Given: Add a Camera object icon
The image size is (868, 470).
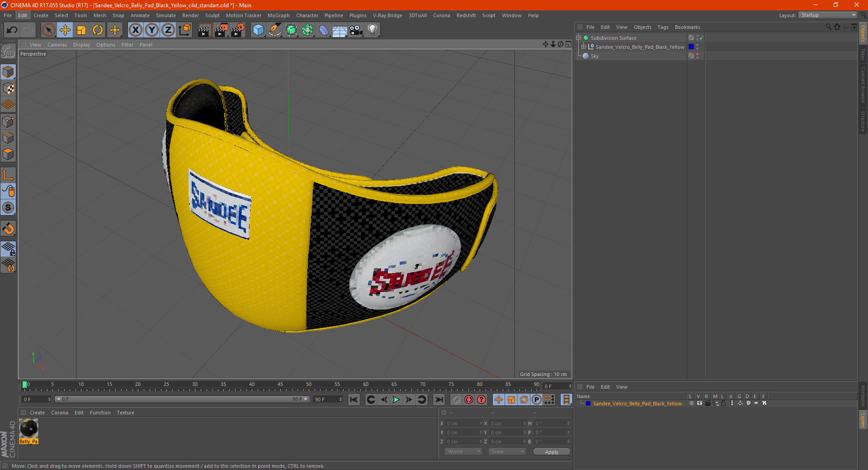Looking at the screenshot, I should pos(356,30).
